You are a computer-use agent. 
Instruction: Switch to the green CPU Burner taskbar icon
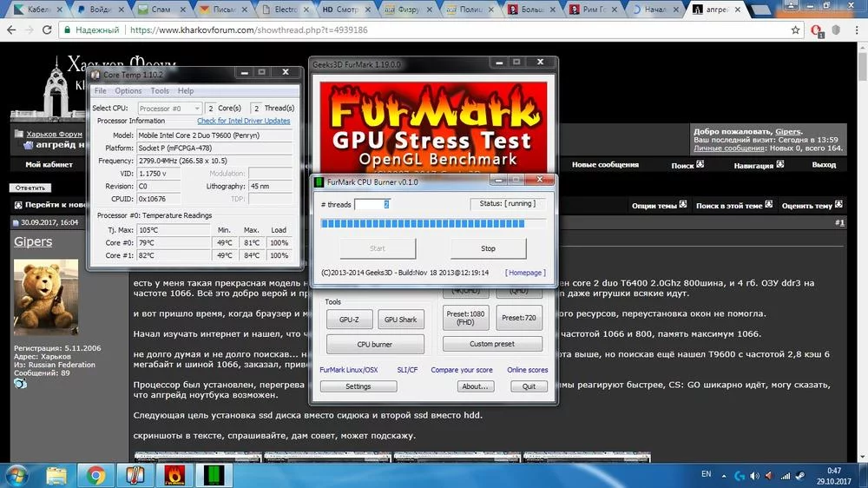coord(214,475)
